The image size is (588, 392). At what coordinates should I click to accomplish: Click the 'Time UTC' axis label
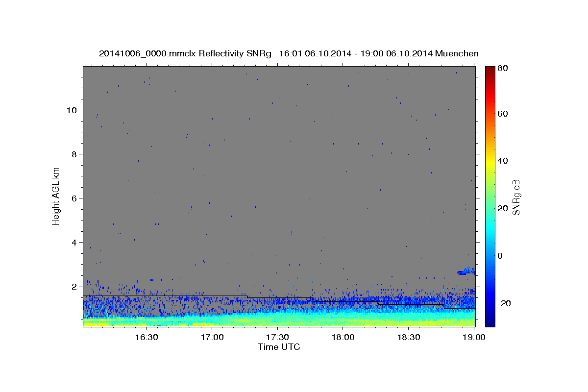click(279, 347)
